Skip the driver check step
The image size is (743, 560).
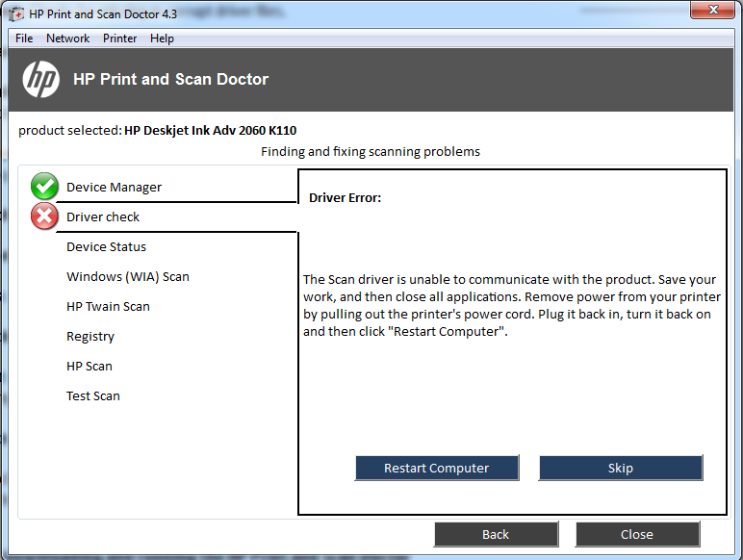tap(620, 468)
